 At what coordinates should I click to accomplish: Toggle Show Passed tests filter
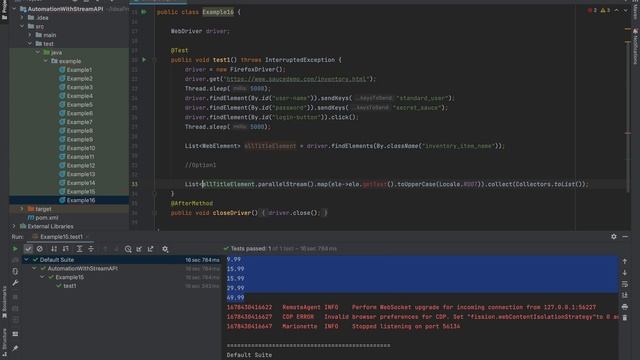(x=28, y=249)
